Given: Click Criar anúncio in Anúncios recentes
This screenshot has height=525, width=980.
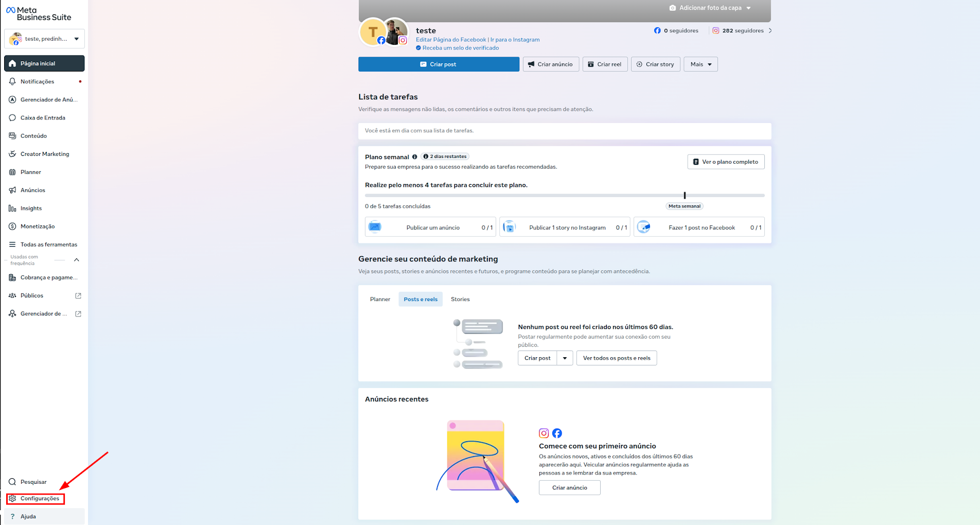Looking at the screenshot, I should point(570,487).
